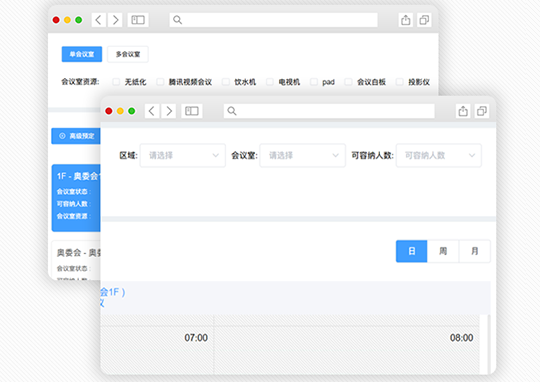This screenshot has height=382, width=540.
Task: Check the 腾讯视频会议 checkbox
Action: point(160,82)
